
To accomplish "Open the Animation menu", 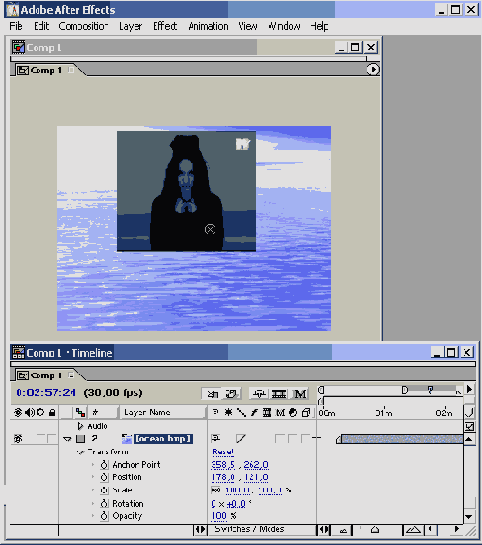I will pyautogui.click(x=208, y=26).
